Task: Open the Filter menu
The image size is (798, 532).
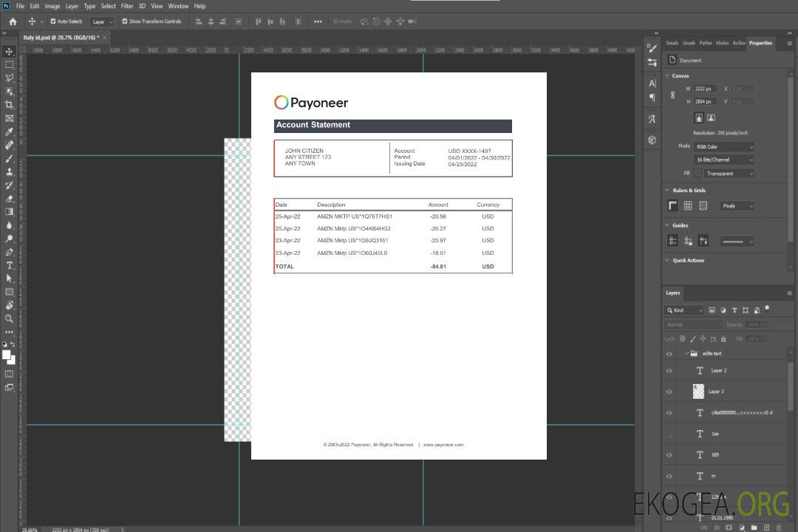Action: 127,6
